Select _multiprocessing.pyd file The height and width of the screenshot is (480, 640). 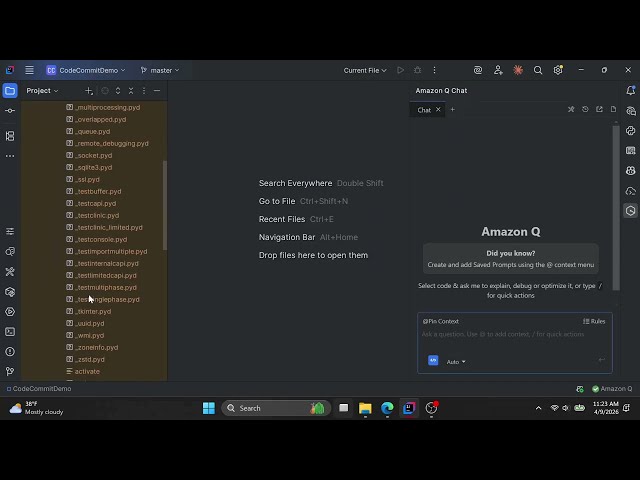click(103, 107)
